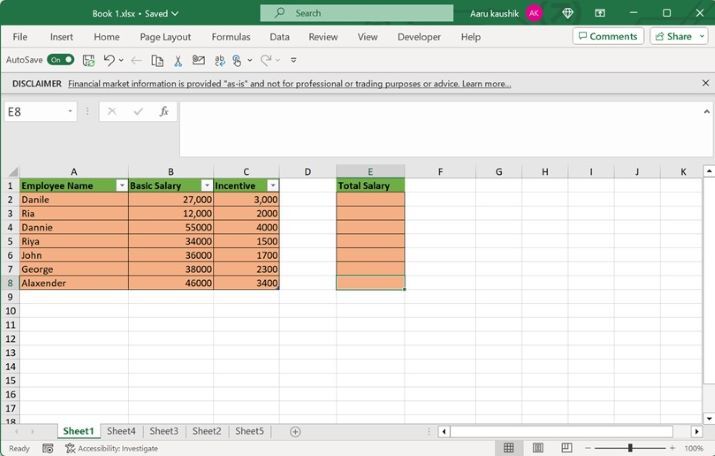Switch to the Sheet2 tab
The image size is (715, 456).
tap(207, 431)
